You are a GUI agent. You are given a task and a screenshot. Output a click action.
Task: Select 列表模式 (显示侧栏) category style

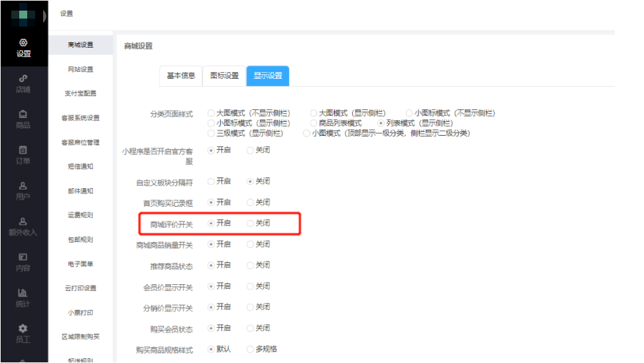(381, 123)
